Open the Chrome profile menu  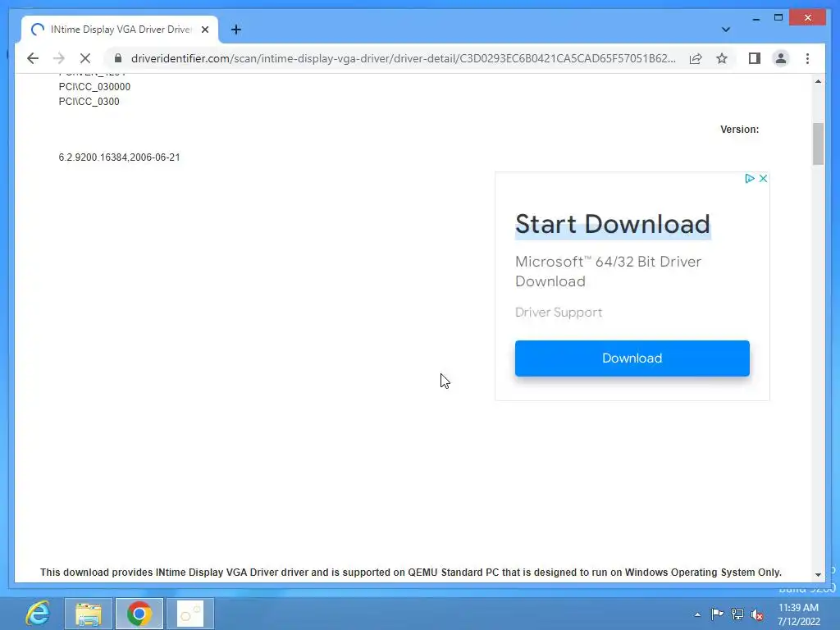pos(781,58)
